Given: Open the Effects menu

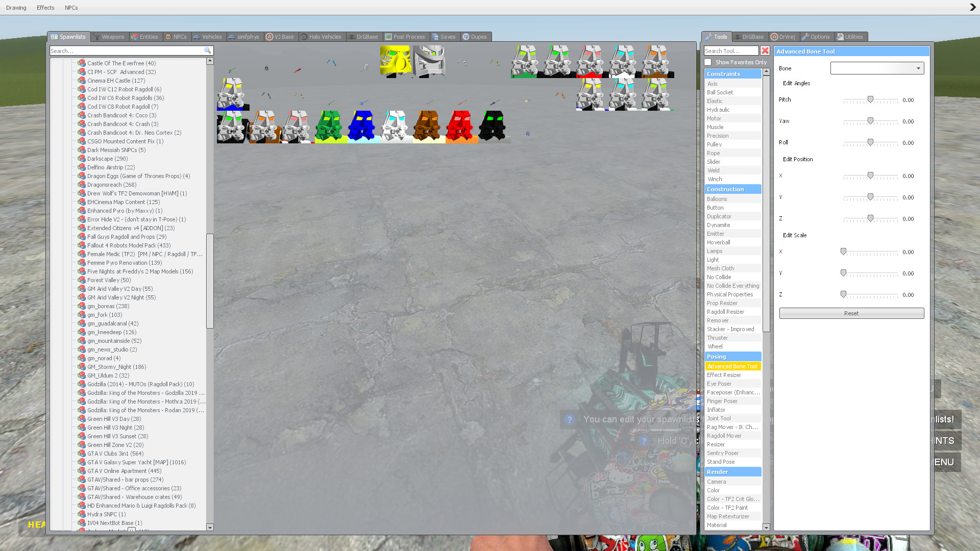Looking at the screenshot, I should [x=45, y=7].
